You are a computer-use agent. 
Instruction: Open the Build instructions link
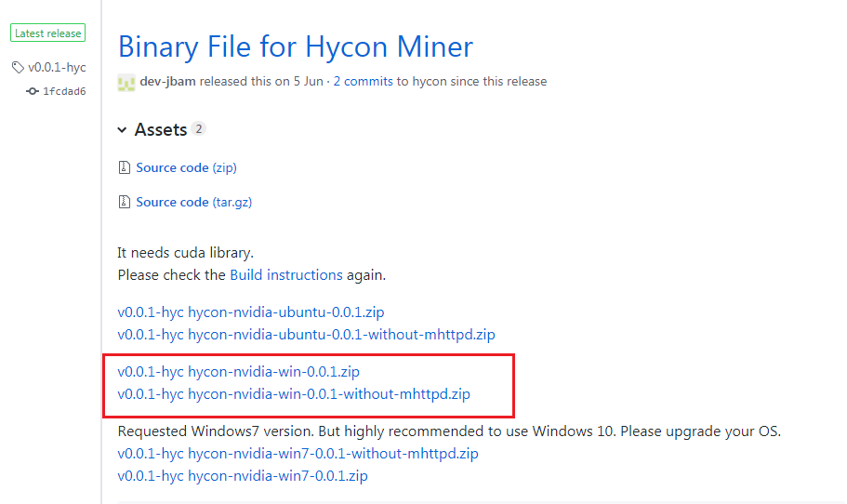coord(286,275)
